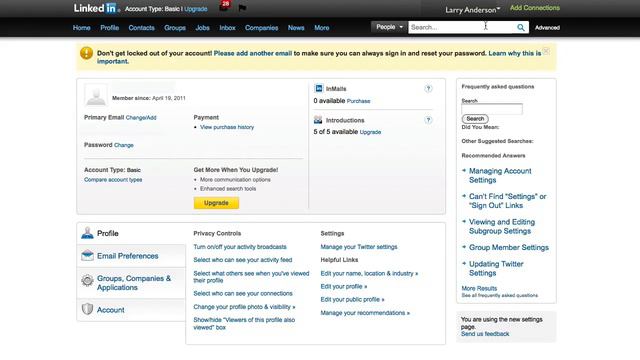640x360 pixels.
Task: Click View purchase history link
Action: pos(227,127)
